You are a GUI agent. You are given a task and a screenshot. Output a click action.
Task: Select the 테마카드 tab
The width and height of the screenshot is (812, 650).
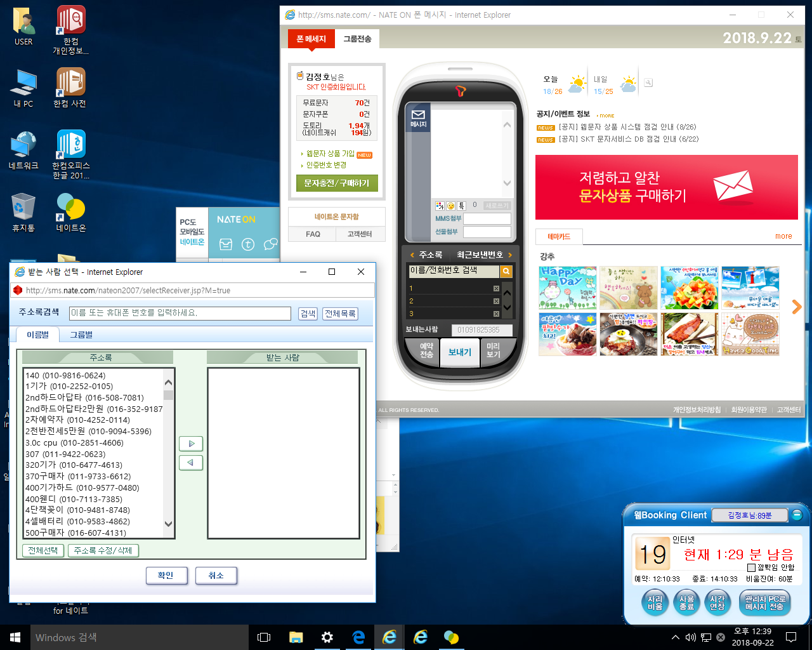pyautogui.click(x=559, y=236)
